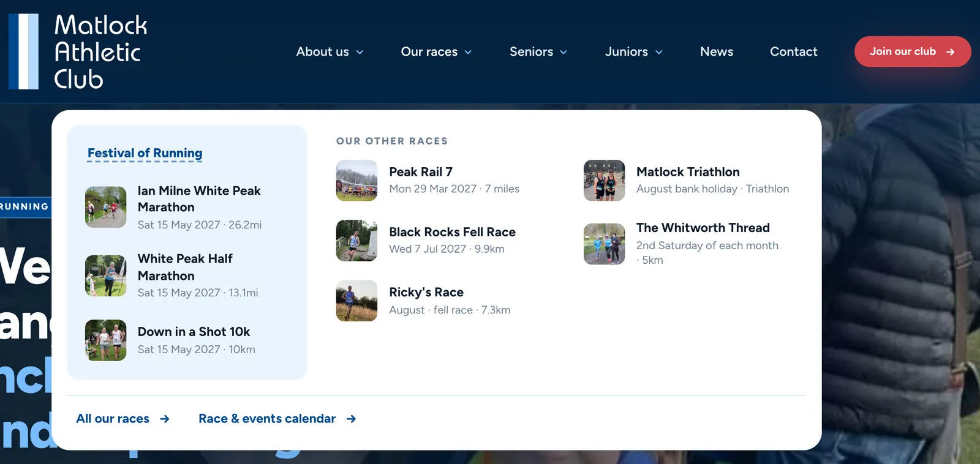The height and width of the screenshot is (464, 980).
Task: Click 'Sat 15 May 2027 · 26.2mi' text
Action: 200,225
